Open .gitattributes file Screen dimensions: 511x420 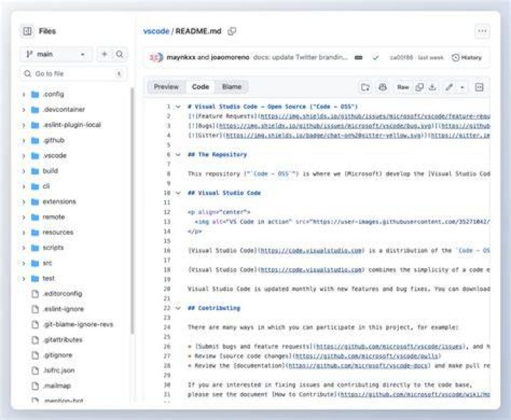click(62, 340)
